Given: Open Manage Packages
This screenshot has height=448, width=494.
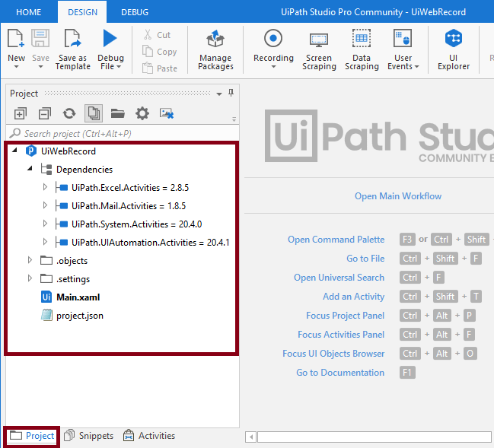Looking at the screenshot, I should click(x=215, y=49).
